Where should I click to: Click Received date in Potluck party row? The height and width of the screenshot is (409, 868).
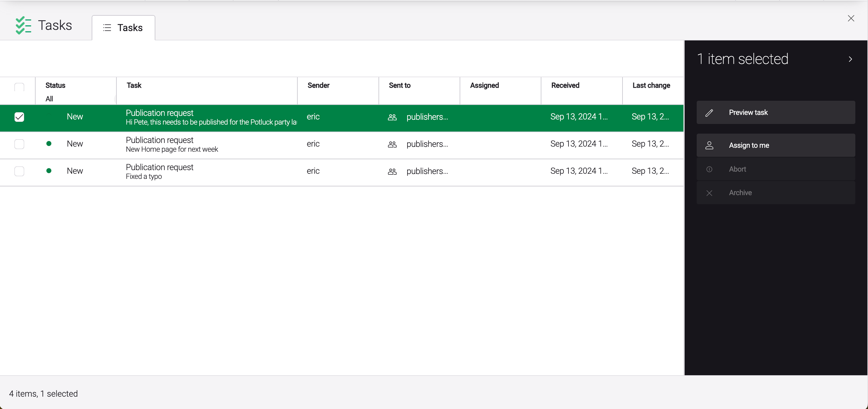tap(579, 117)
